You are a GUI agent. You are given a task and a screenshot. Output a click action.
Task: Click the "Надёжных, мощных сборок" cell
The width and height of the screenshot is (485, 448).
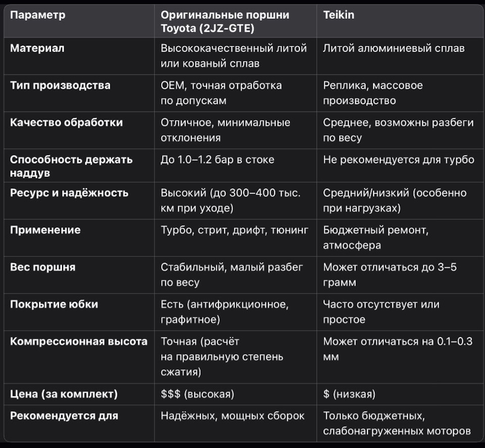232,416
